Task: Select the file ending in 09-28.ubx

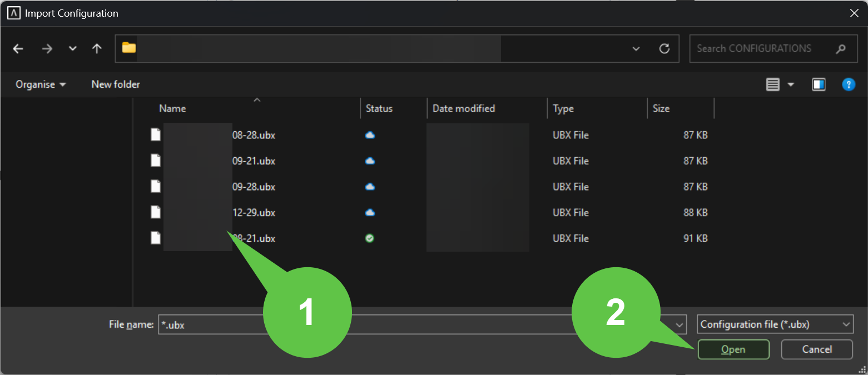Action: pyautogui.click(x=254, y=187)
